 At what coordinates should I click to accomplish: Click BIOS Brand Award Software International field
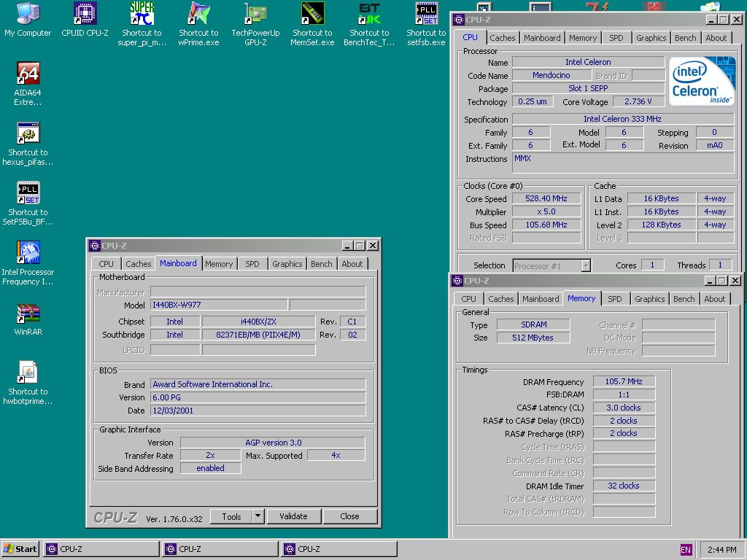258,384
